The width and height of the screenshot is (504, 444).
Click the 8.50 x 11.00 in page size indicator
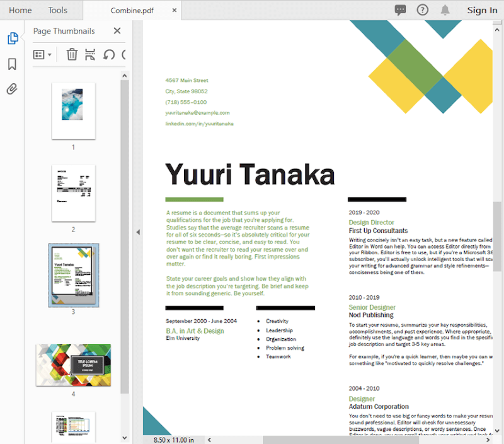[x=173, y=438]
